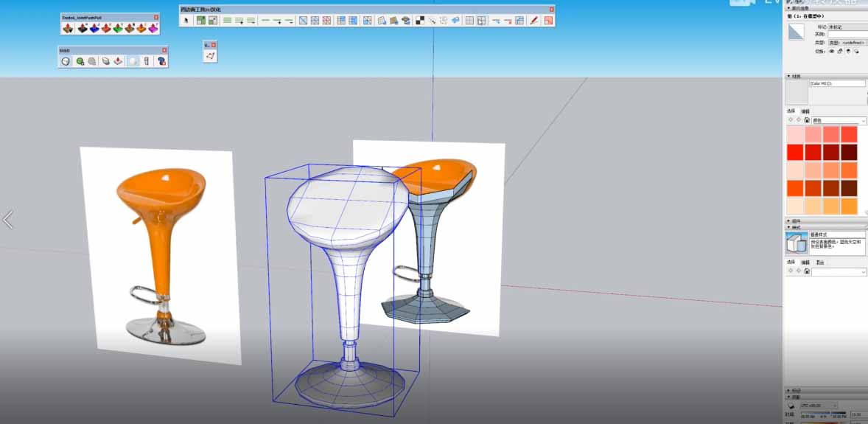The image size is (868, 424).
Task: Toggle the lock icon in Entity Info
Action: [x=840, y=52]
